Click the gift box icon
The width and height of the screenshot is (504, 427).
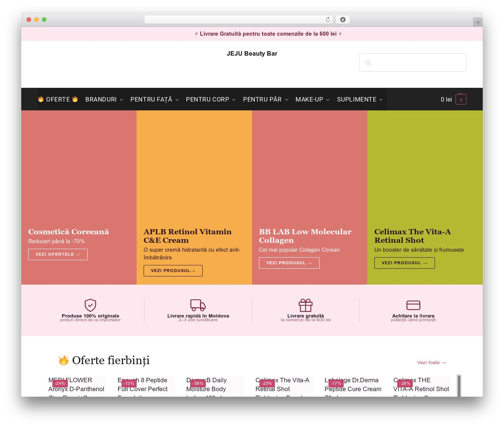(306, 305)
